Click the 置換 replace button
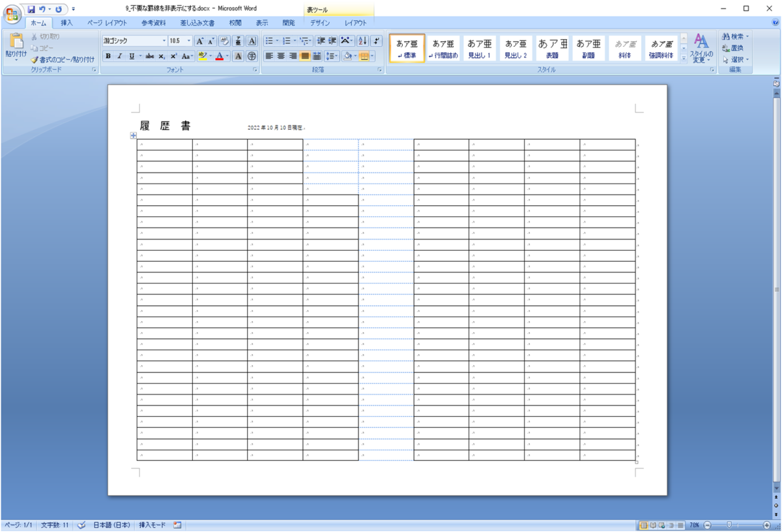This screenshot has height=532, width=782. [732, 48]
